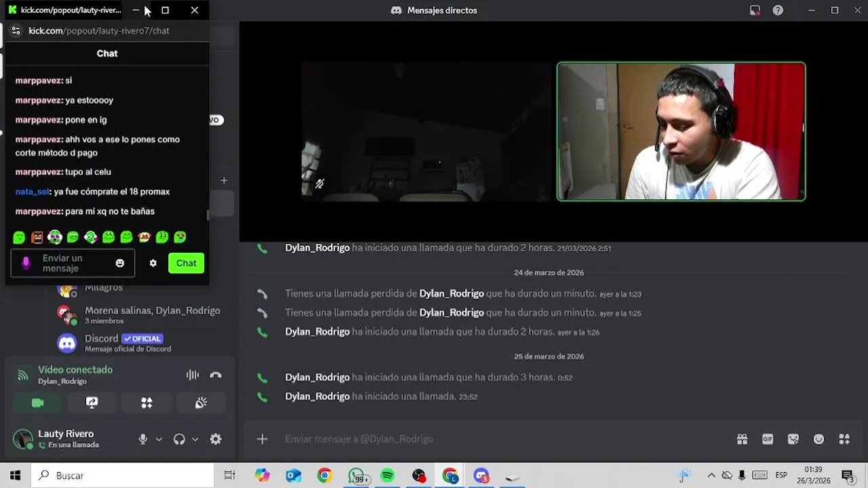Open Windows notification center
The image size is (868, 488).
pyautogui.click(x=847, y=476)
